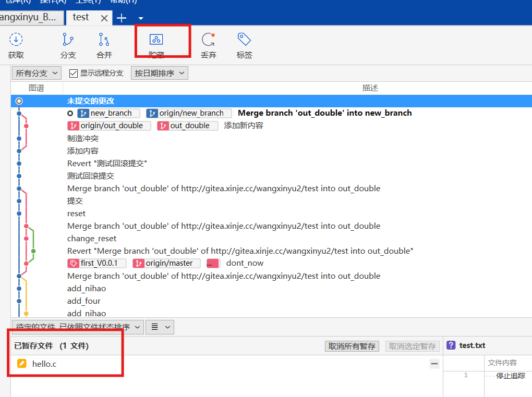The height and width of the screenshot is (397, 532).
Task: Open a new tab with plus icon
Action: pos(122,18)
